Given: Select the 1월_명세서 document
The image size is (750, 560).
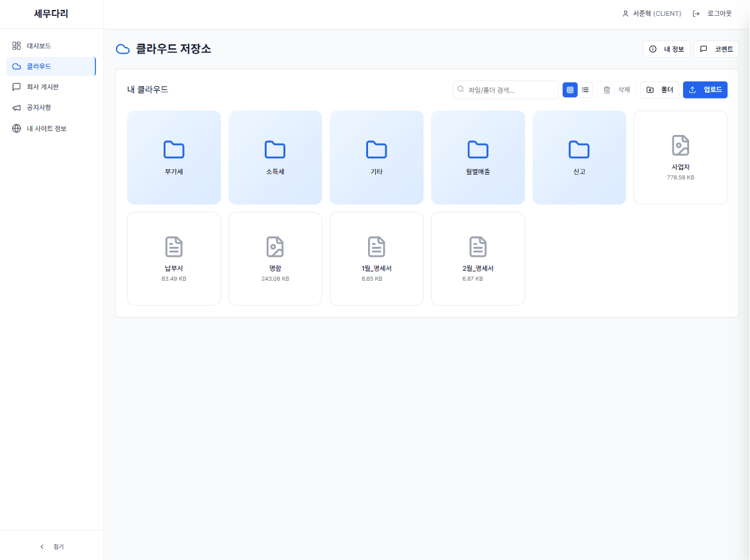Looking at the screenshot, I should click(x=376, y=258).
